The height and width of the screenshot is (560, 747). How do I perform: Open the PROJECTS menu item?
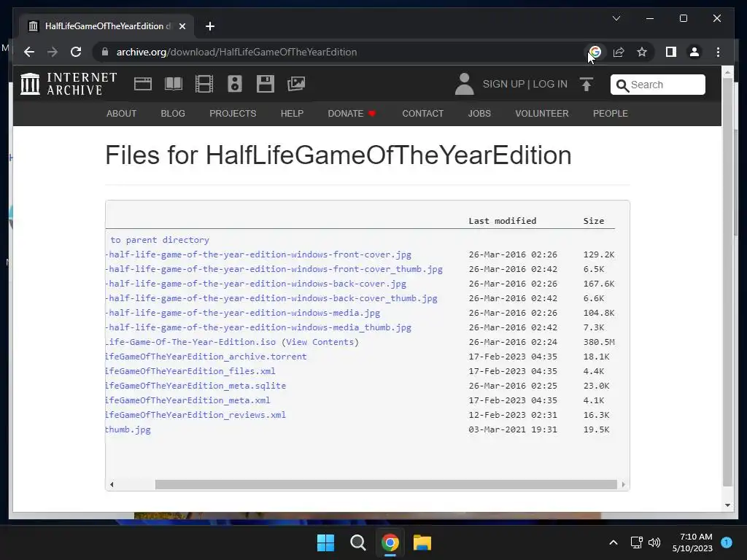click(233, 113)
